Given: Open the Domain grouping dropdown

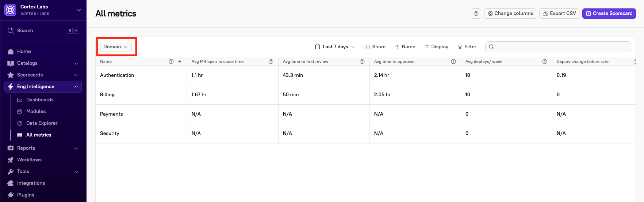Looking at the screenshot, I should (116, 47).
